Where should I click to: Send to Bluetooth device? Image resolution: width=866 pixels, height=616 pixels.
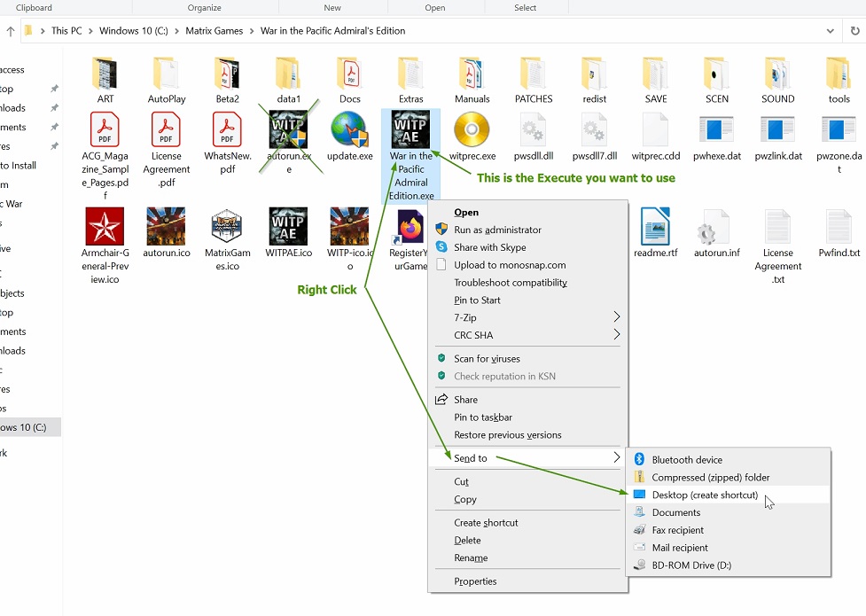[729, 460]
